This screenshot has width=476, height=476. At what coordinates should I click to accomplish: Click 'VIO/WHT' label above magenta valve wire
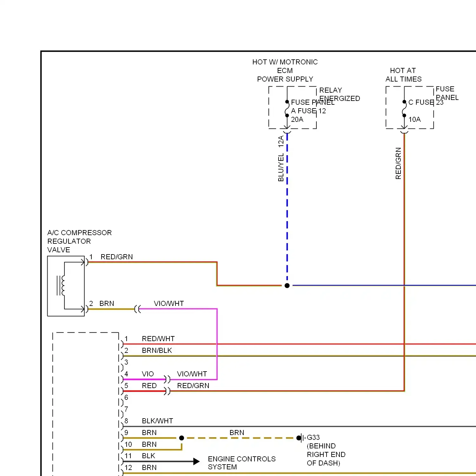point(169,303)
